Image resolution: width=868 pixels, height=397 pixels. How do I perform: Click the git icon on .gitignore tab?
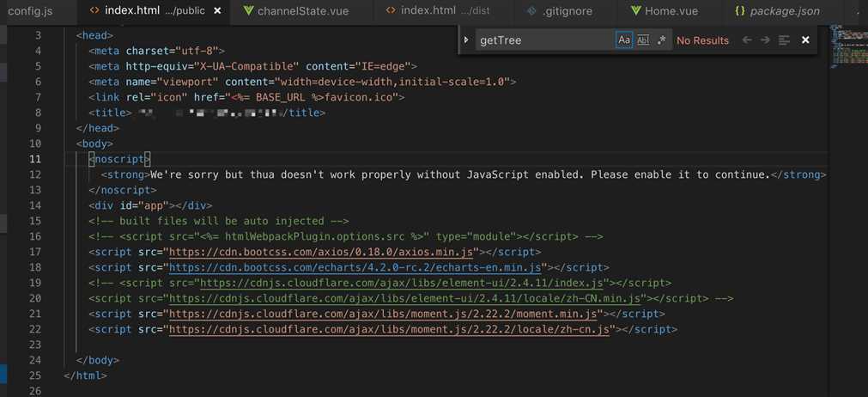point(531,11)
